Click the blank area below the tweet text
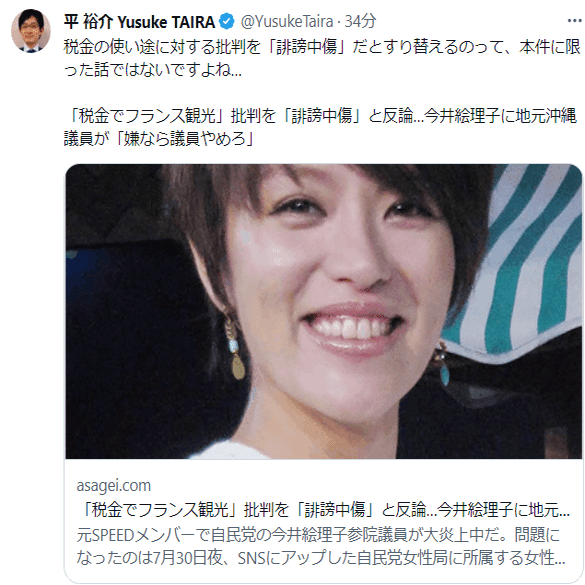 (322, 93)
